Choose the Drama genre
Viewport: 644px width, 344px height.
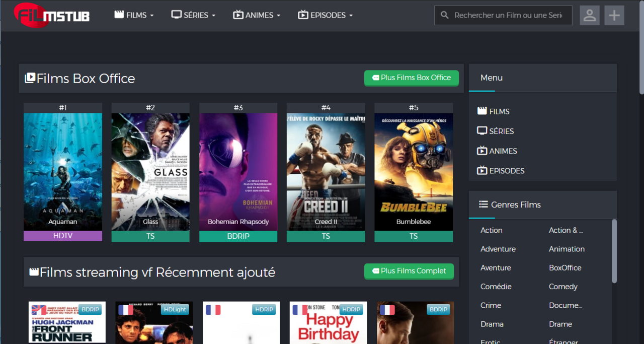pos(492,324)
